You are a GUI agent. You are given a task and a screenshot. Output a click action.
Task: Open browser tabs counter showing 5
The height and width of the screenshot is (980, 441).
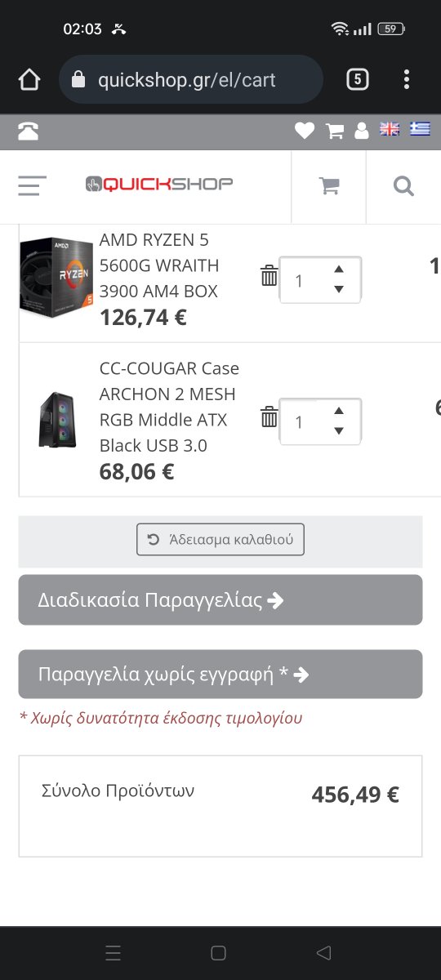[x=357, y=79]
